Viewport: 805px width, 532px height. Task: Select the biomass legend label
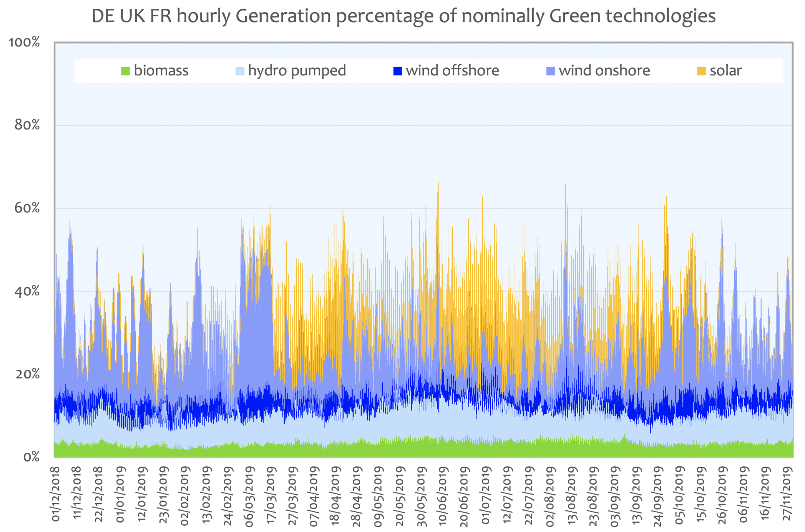click(161, 71)
